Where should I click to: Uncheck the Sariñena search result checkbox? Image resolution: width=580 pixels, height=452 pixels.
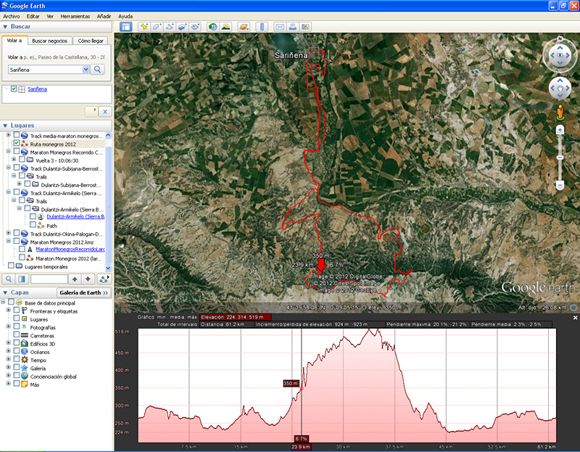[14, 89]
